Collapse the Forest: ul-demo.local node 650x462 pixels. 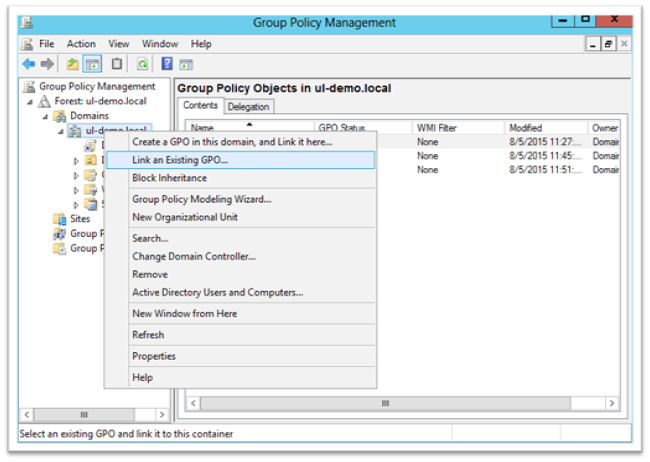[30, 101]
